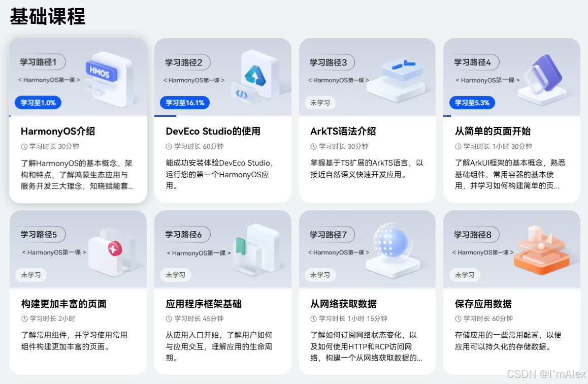Click the 学习至5.3% progress badge
588x384 pixels.
point(472,103)
